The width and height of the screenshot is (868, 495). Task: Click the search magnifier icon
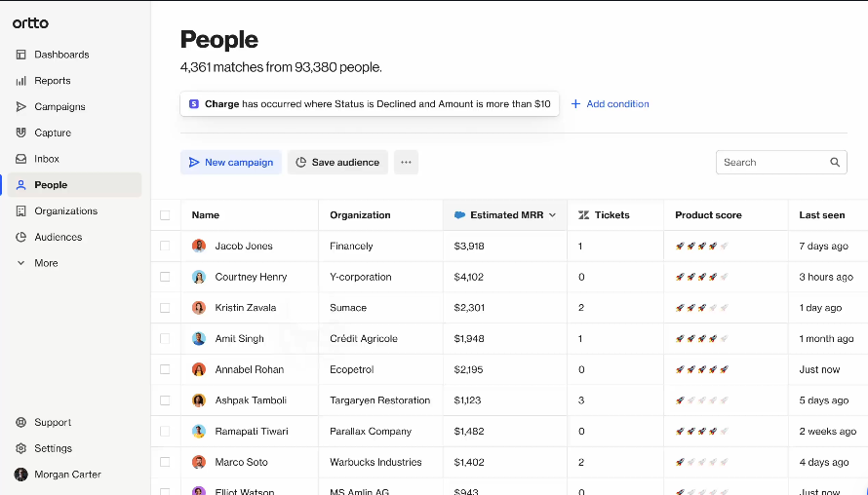835,162
